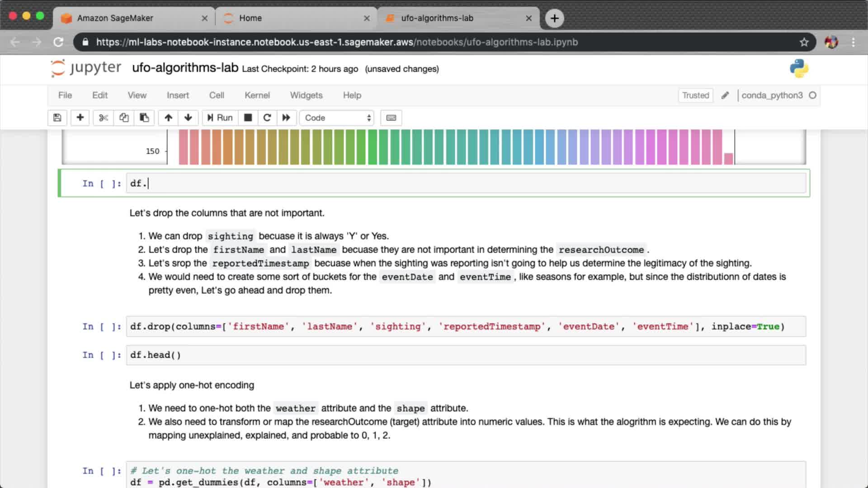The width and height of the screenshot is (868, 488).
Task: Click the save and checkpoint icon
Action: click(x=57, y=118)
